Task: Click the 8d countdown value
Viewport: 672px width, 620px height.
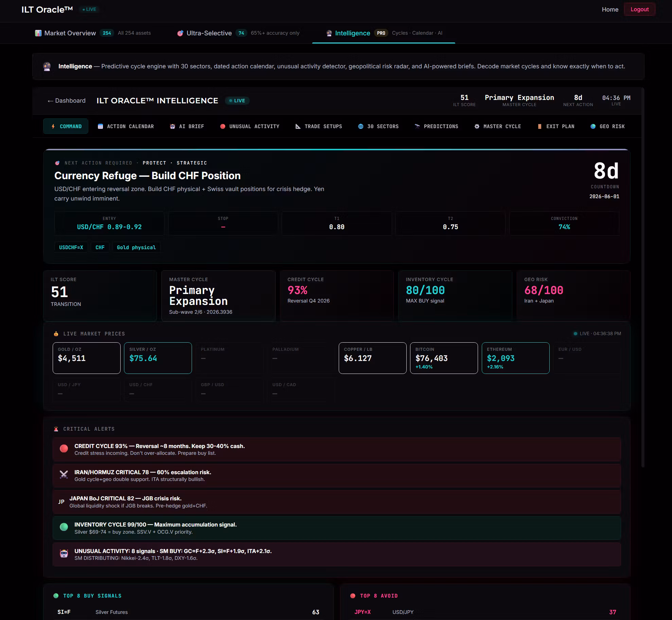Action: pyautogui.click(x=606, y=171)
